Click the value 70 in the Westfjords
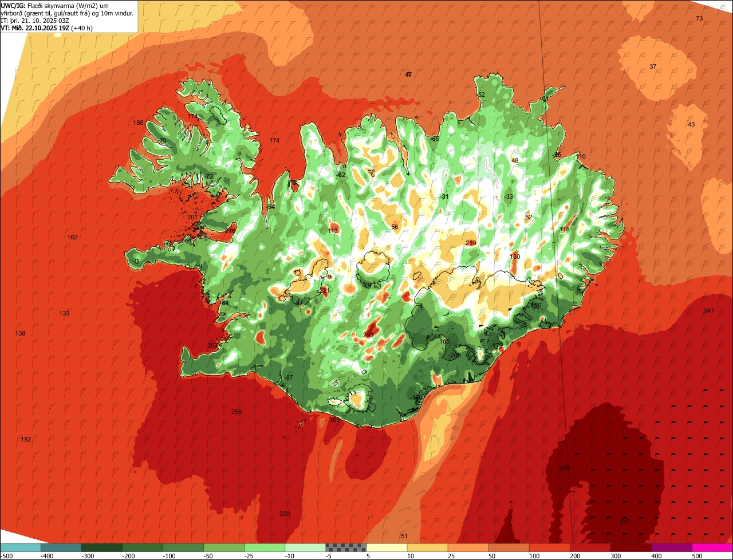Screen dimensions: 733x560 (x=163, y=140)
